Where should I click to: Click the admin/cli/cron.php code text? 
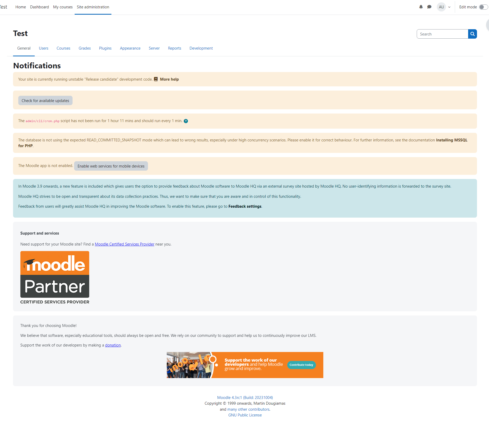coord(43,121)
